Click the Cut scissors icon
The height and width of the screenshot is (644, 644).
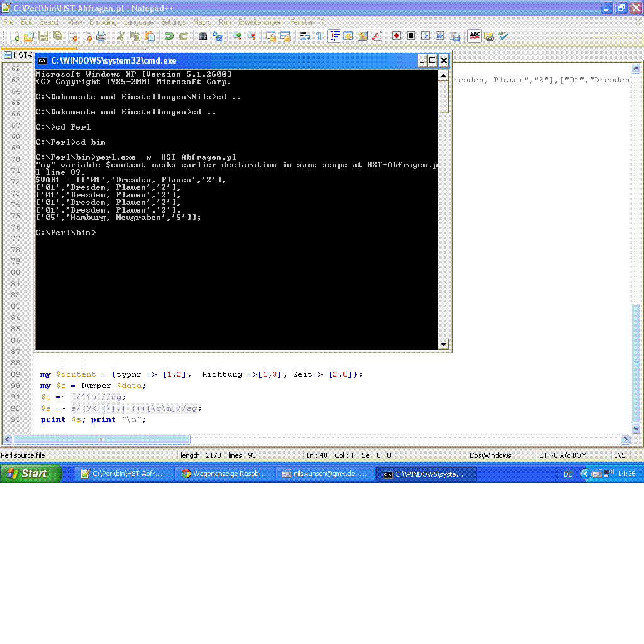click(x=121, y=36)
